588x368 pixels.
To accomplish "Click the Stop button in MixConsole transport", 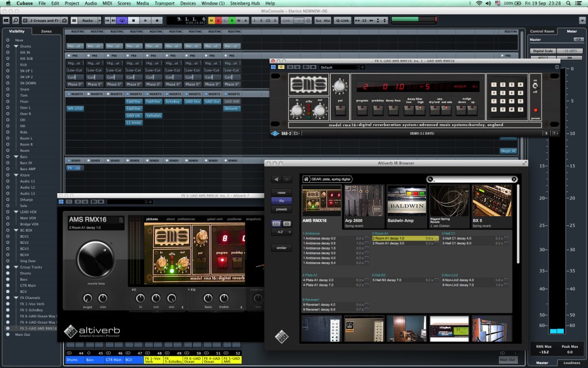I will tap(133, 20).
